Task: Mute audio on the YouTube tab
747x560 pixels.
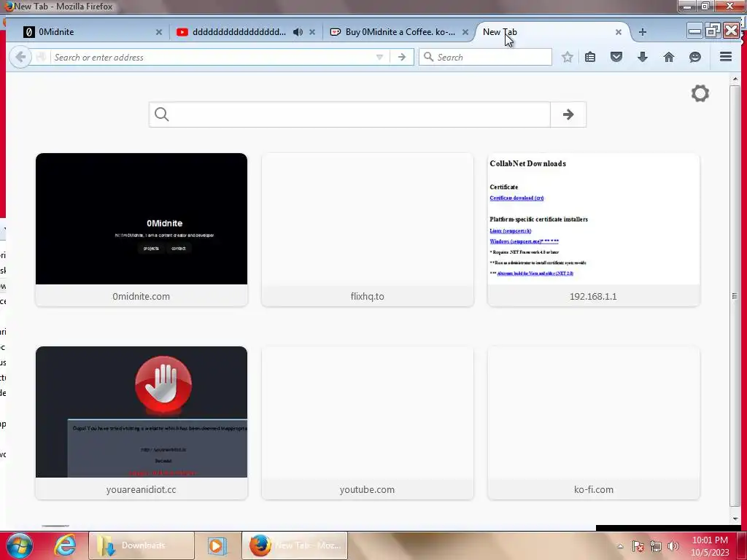Action: click(x=298, y=32)
